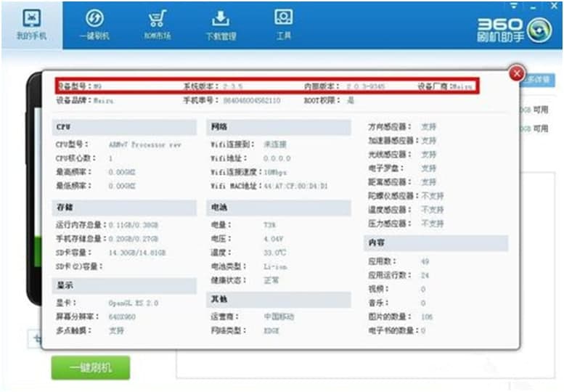Click 不支持 next to 陀螺仪感应器
This screenshot has height=392, width=564.
tap(433, 196)
